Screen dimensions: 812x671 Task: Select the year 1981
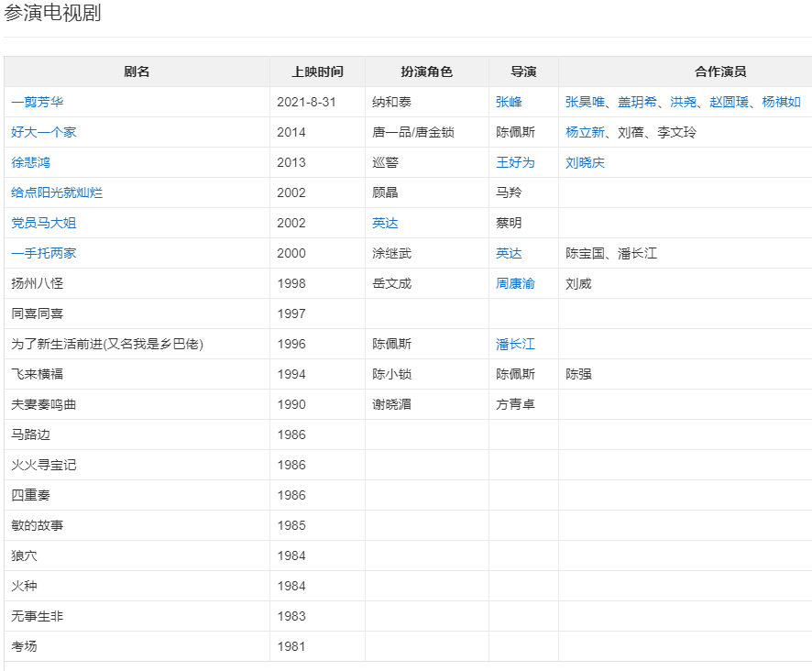[x=291, y=646]
